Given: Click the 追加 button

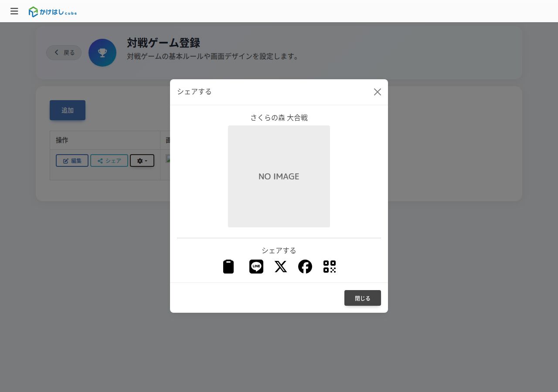Looking at the screenshot, I should pyautogui.click(x=68, y=110).
